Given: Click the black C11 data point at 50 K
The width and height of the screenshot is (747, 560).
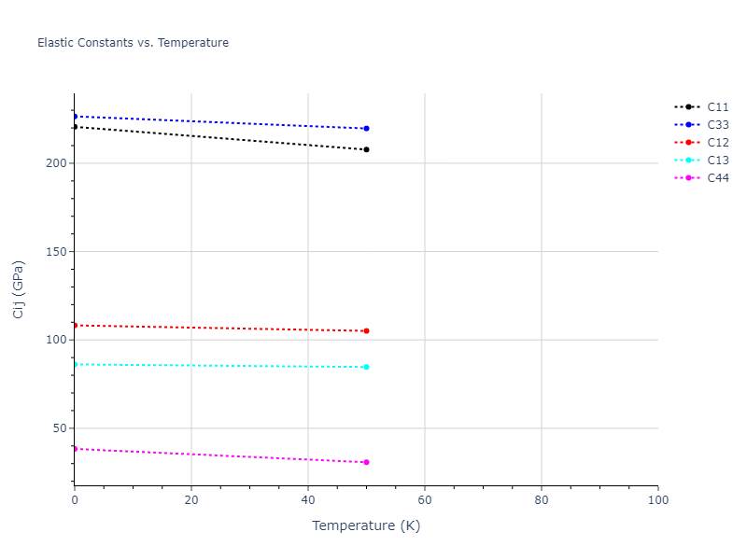Looking at the screenshot, I should coord(366,149).
